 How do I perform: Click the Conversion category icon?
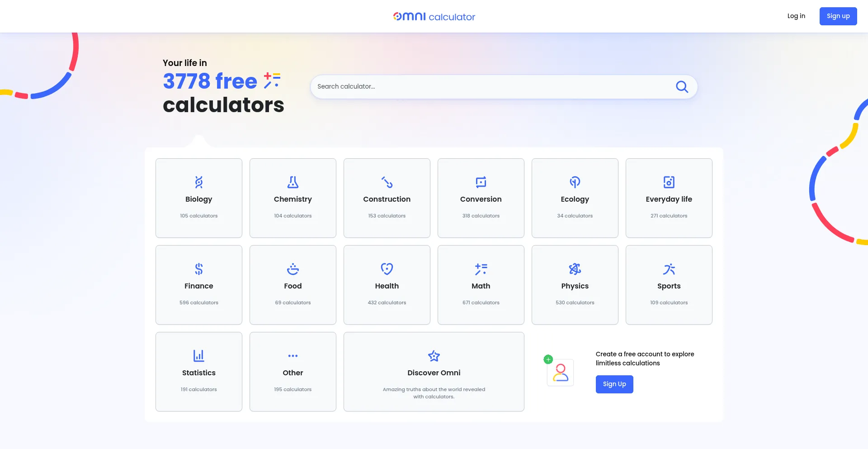(481, 182)
